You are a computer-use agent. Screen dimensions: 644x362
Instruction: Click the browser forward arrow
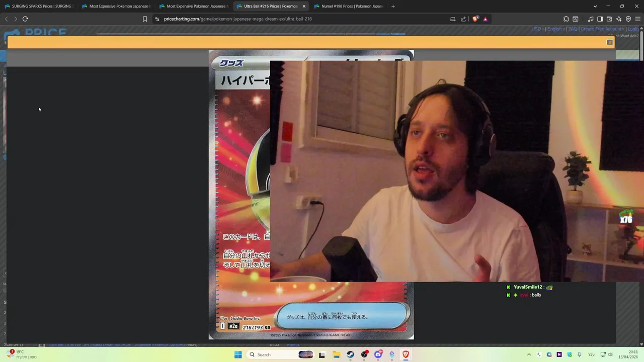(x=16, y=19)
